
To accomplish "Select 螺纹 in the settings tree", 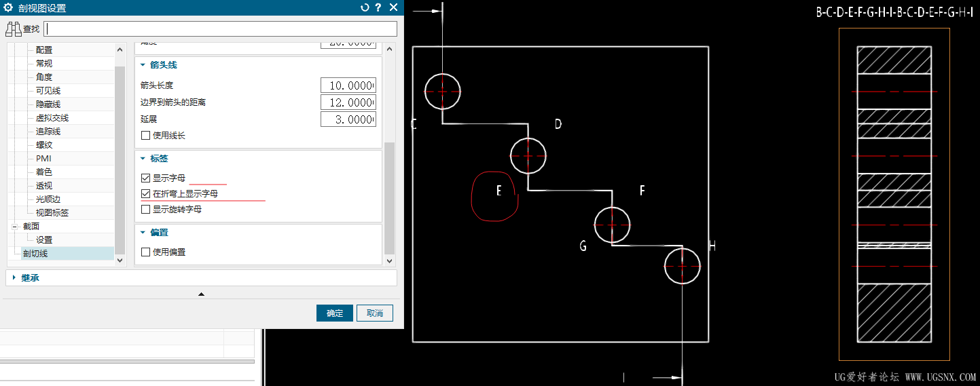I will coord(44,144).
